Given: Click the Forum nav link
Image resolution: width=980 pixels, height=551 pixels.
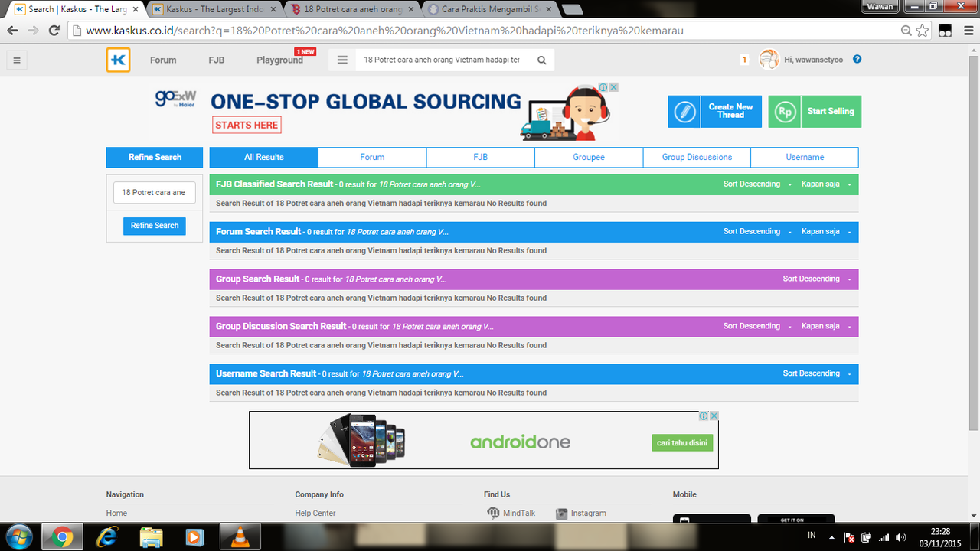Looking at the screenshot, I should coord(163,60).
